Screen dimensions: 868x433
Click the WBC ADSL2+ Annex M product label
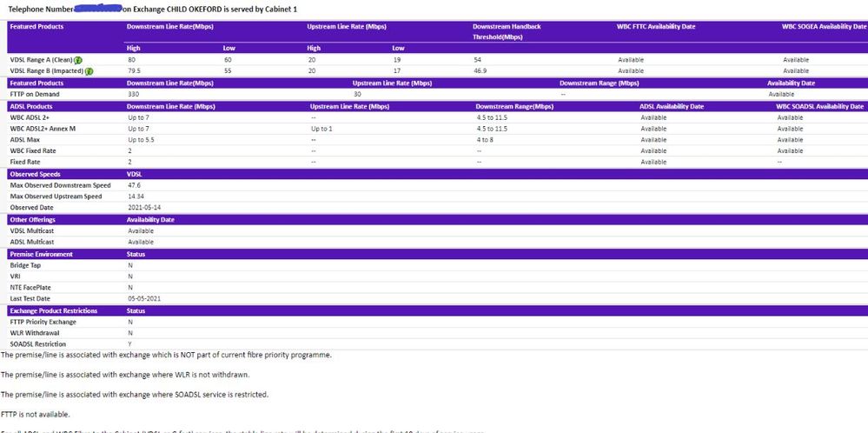[x=43, y=129]
